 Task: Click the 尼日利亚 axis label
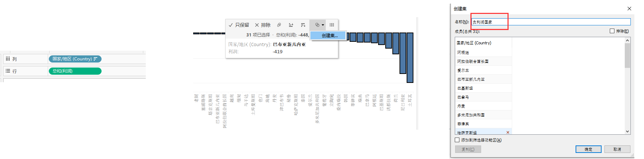[x=403, y=103]
